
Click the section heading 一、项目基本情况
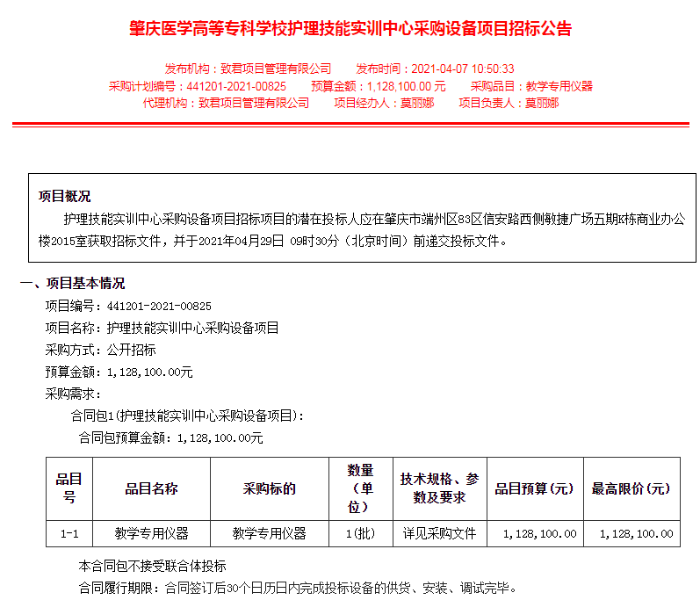(72, 283)
